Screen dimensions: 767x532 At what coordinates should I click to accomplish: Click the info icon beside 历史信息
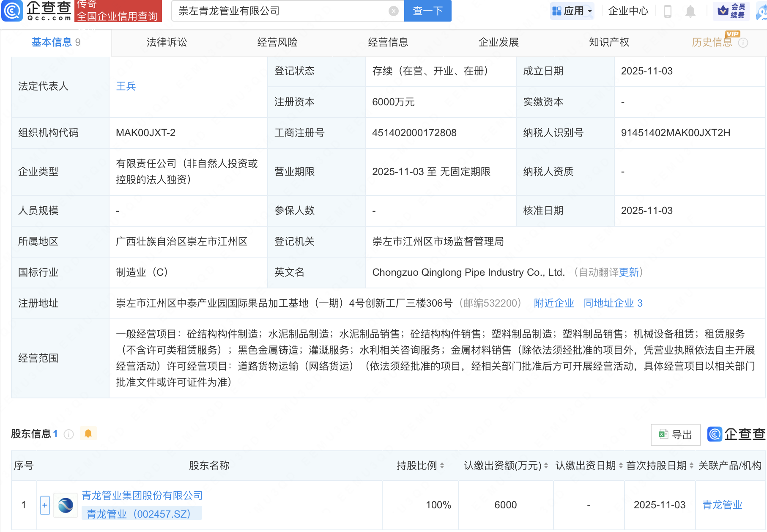pyautogui.click(x=743, y=43)
